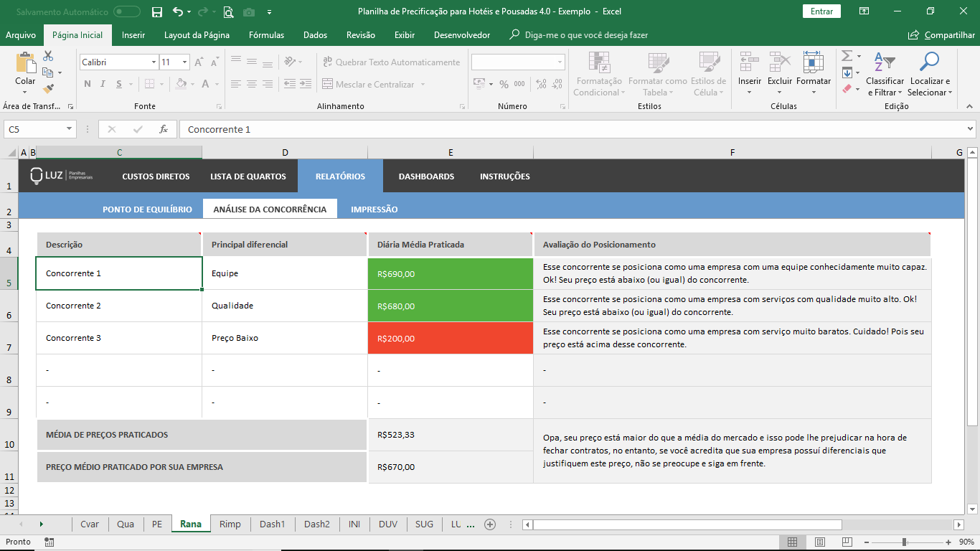
Task: Toggle Quebrar Texto Automaticamente
Action: tap(391, 62)
